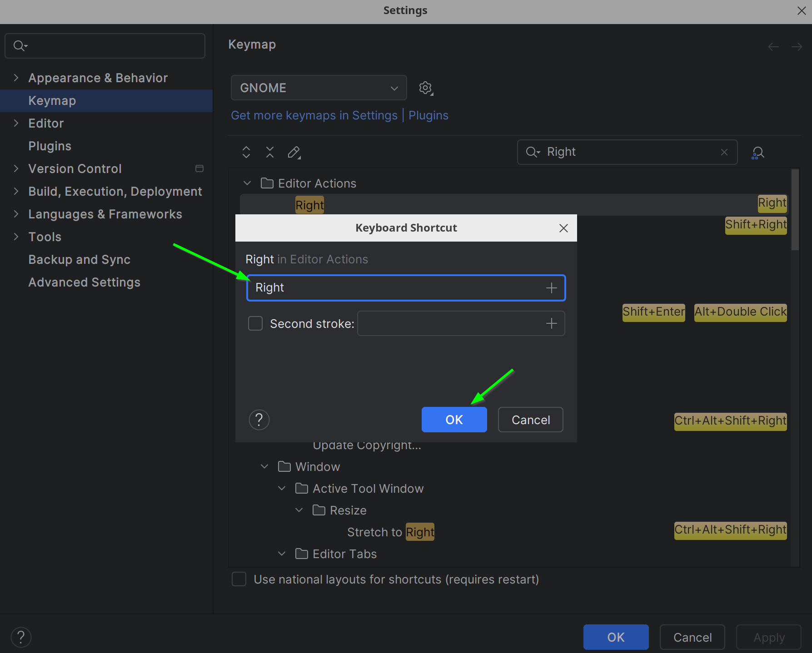Clear the Right search text with X icon
Screen dimensions: 812x653
(x=724, y=152)
